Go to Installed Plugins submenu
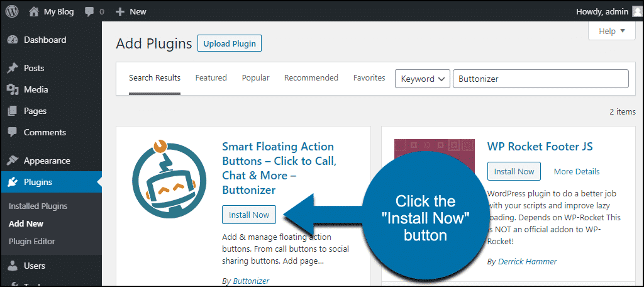The height and width of the screenshot is (287, 644). click(x=38, y=206)
